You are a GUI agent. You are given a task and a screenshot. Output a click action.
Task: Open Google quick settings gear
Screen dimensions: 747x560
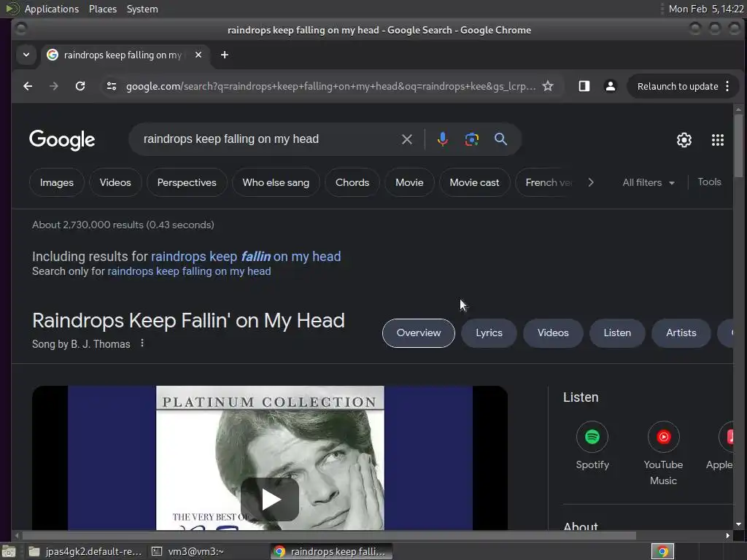point(684,139)
